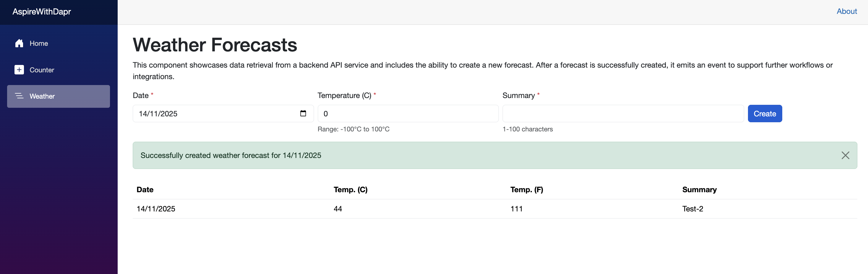Navigate to the Counter page

pyautogui.click(x=42, y=70)
